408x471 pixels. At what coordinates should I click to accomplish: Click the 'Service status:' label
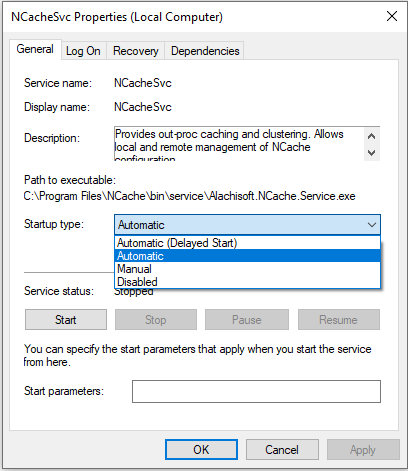click(x=59, y=291)
